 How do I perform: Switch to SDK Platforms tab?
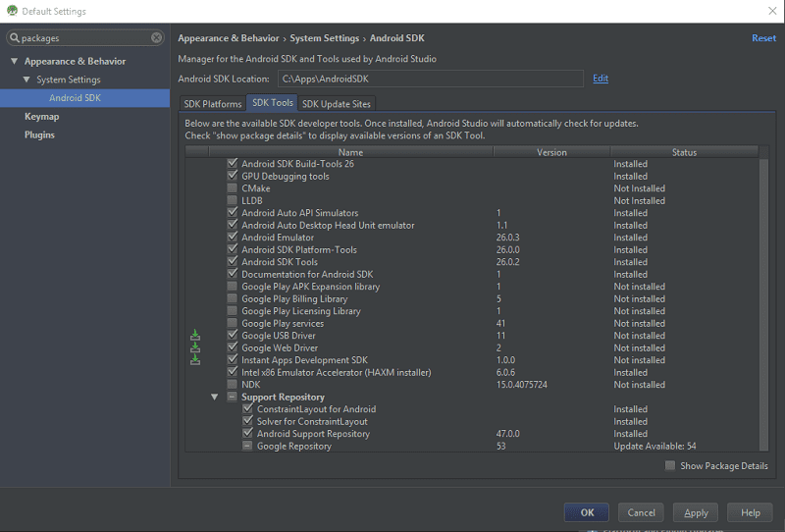[213, 104]
